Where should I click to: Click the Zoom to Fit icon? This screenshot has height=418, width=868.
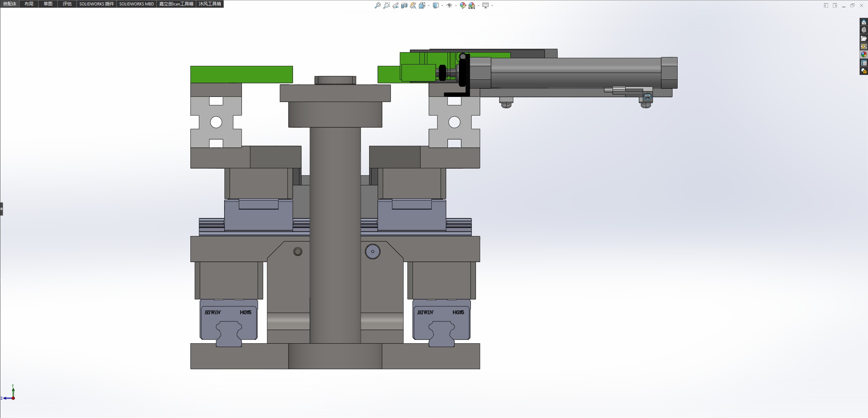pos(377,5)
